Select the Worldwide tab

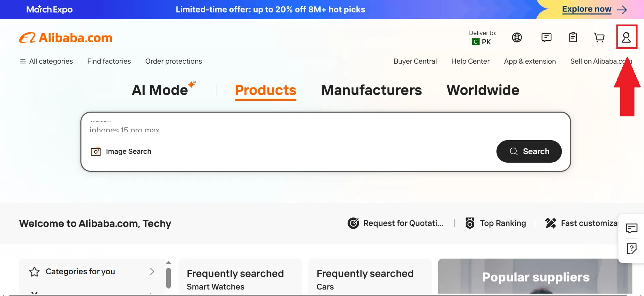pyautogui.click(x=483, y=90)
